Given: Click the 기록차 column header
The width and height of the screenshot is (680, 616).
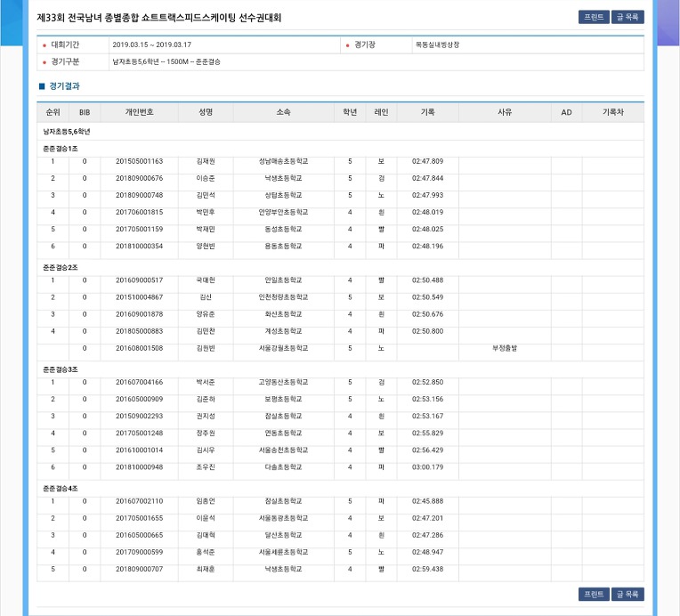Looking at the screenshot, I should 612,112.
